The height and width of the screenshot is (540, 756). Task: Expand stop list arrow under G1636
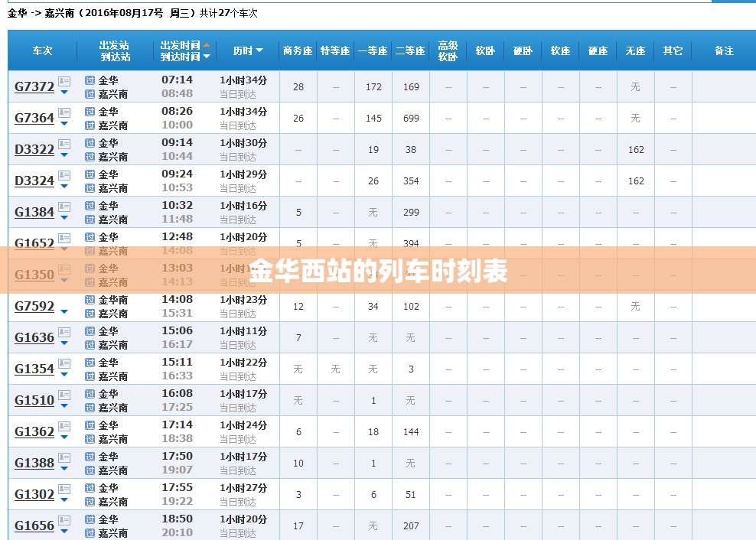coord(64,343)
